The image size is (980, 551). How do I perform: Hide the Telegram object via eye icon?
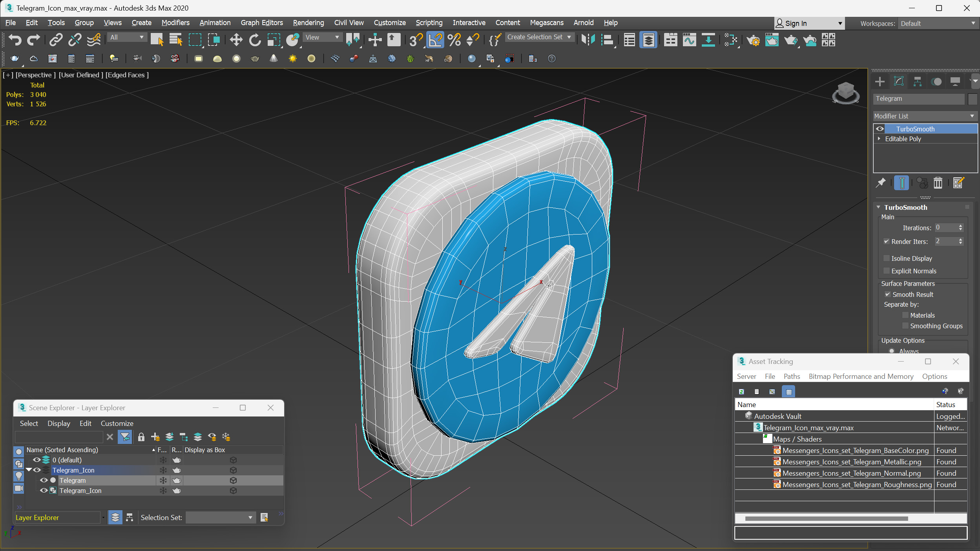pos(44,480)
